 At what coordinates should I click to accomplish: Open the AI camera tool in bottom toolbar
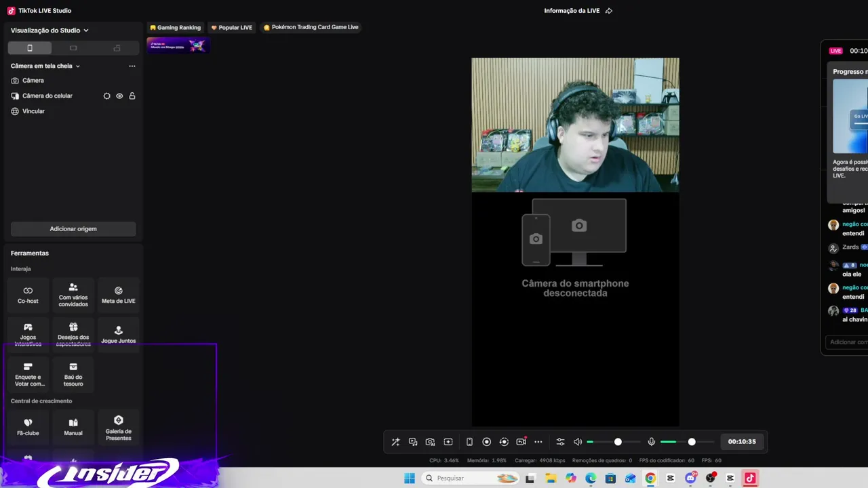tap(430, 442)
